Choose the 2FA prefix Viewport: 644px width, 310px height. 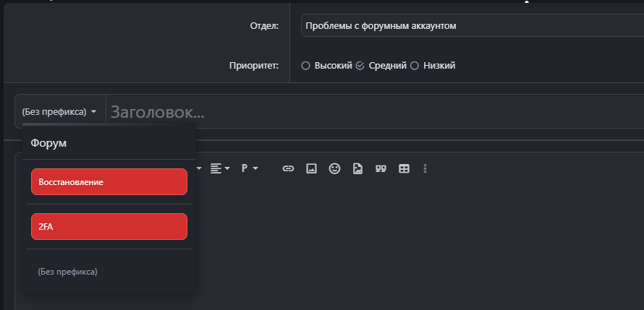coord(109,227)
